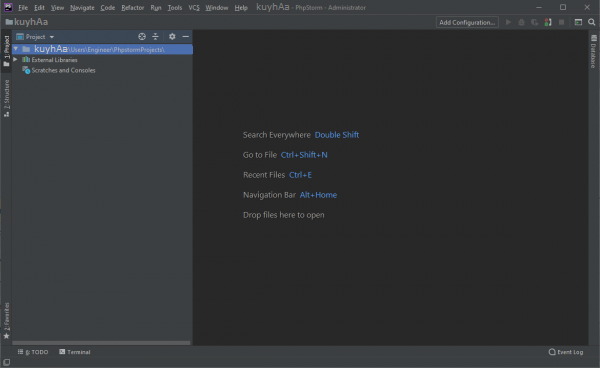Expand External Libraries node arrow
This screenshot has width=600, height=368.
coord(15,60)
